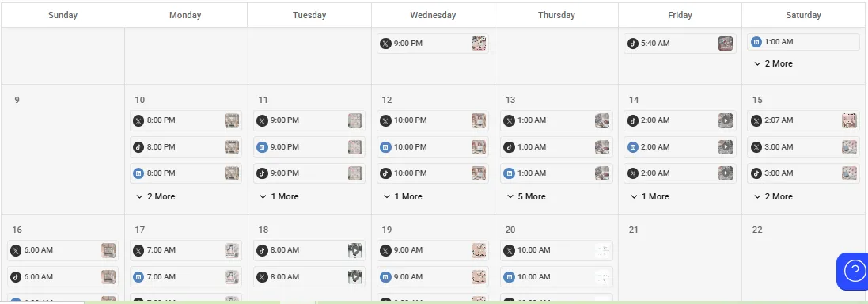This screenshot has height=304, width=868.
Task: Click the TikTok icon on Friday's 5:40 AM post
Action: pyautogui.click(x=632, y=44)
